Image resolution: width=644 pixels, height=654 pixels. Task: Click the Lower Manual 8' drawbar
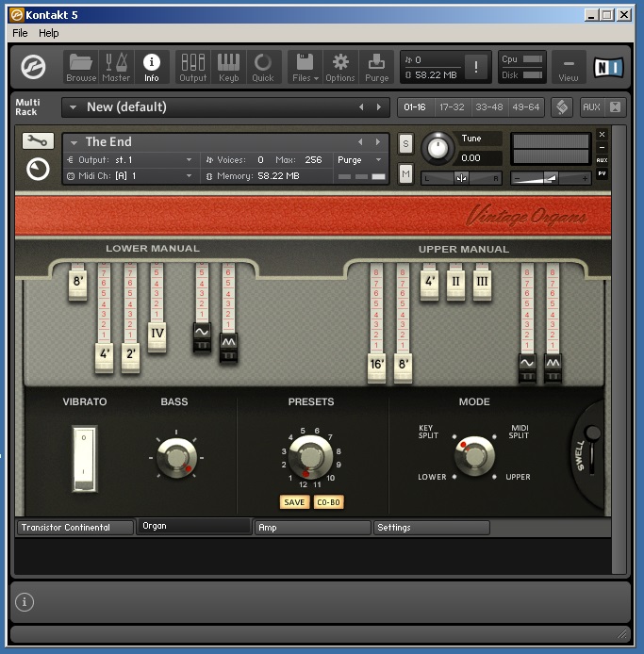pos(78,284)
